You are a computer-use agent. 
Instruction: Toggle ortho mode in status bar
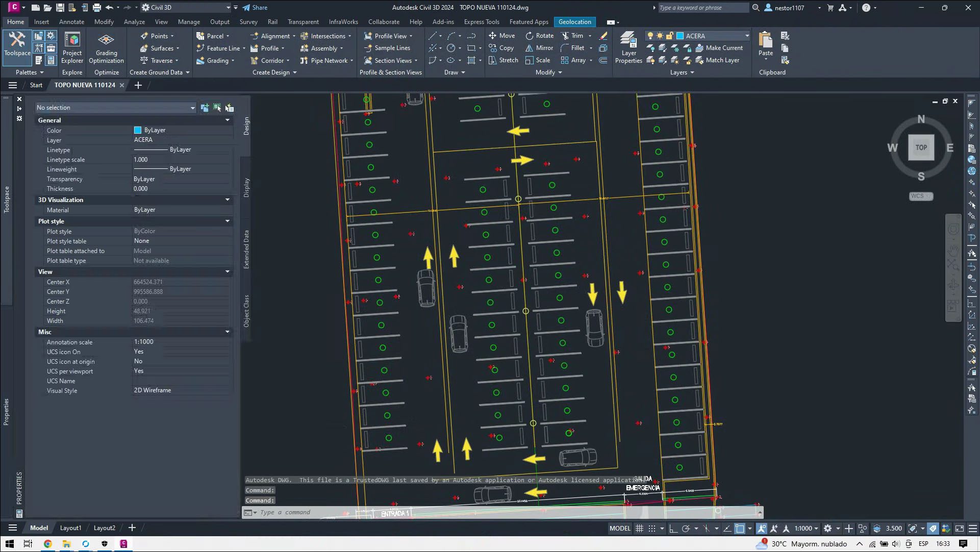(x=673, y=529)
